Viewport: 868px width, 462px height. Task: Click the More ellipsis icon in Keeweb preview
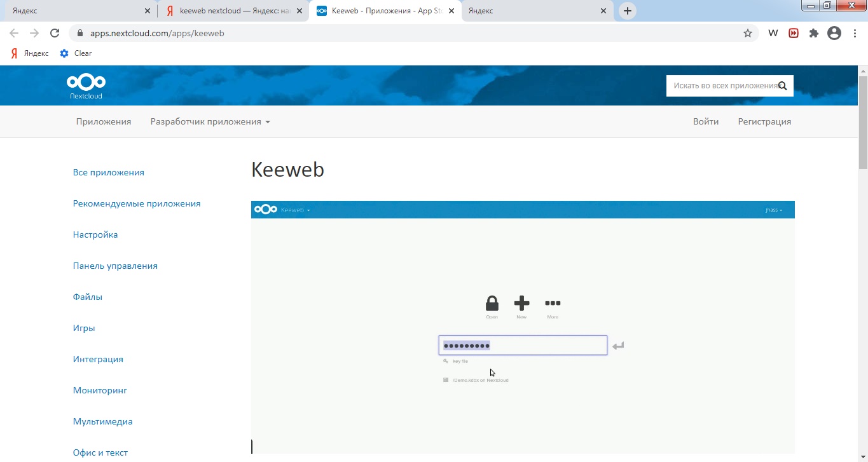coord(552,303)
